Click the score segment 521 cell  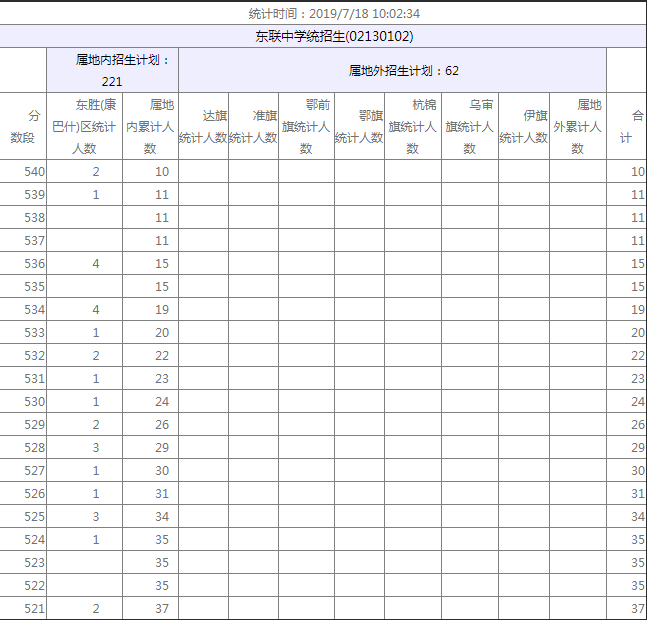[23, 608]
